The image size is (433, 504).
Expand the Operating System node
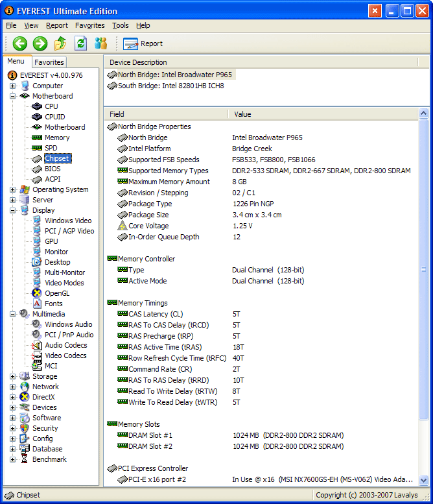[12, 189]
